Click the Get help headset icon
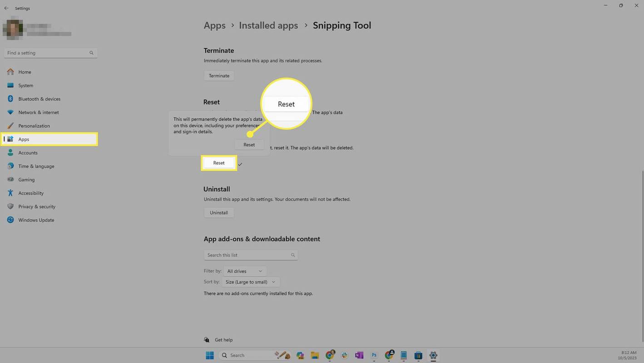Image resolution: width=644 pixels, height=363 pixels. 207,340
